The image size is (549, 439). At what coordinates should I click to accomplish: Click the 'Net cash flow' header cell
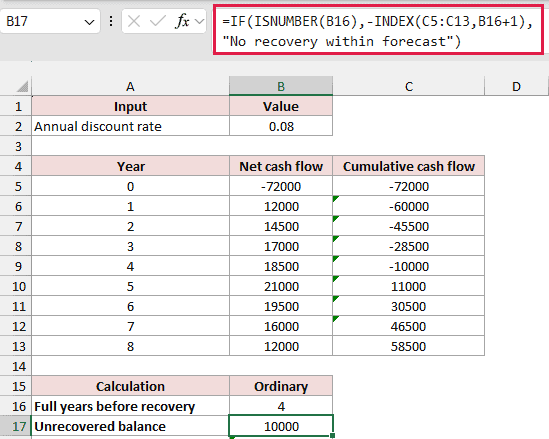[x=281, y=166]
